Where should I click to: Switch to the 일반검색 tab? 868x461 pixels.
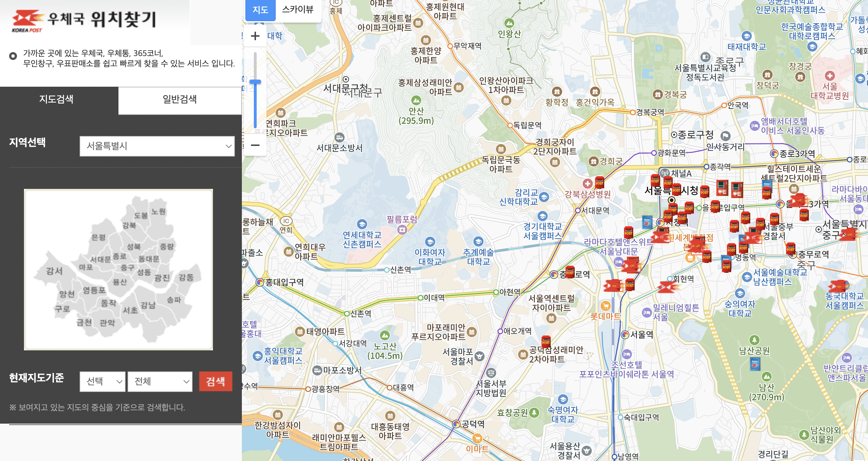tap(179, 99)
